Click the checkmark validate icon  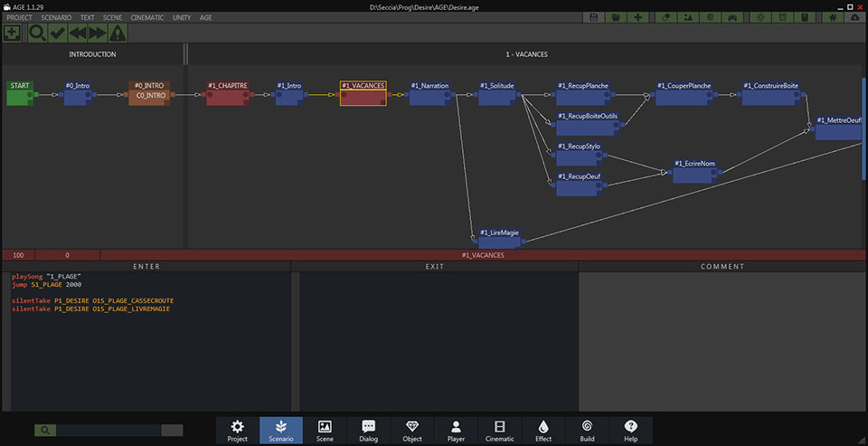pyautogui.click(x=58, y=33)
